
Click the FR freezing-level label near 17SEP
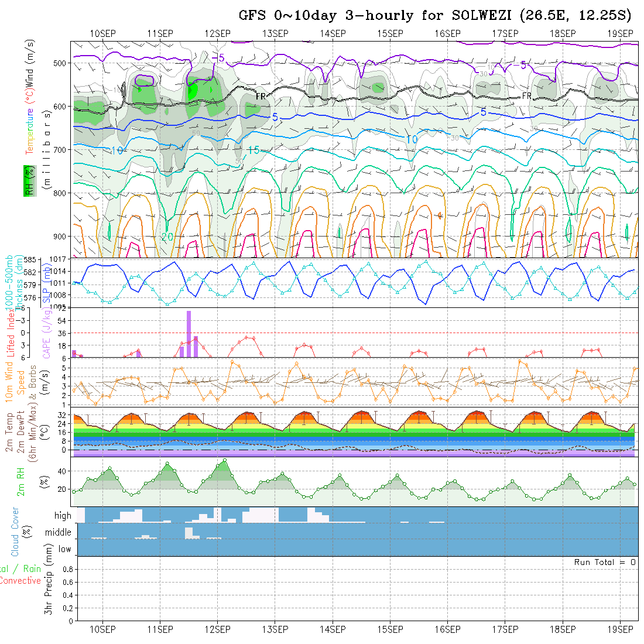pyautogui.click(x=526, y=95)
